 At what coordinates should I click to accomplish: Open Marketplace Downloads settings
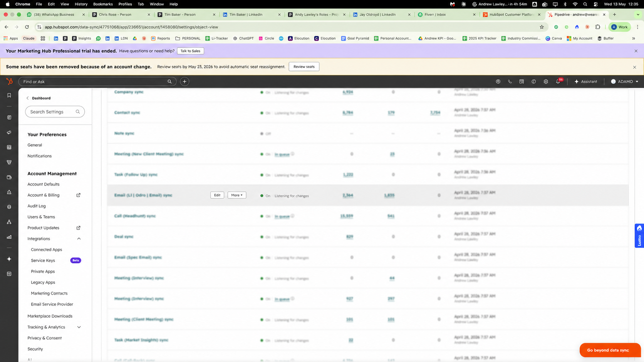coord(50,316)
